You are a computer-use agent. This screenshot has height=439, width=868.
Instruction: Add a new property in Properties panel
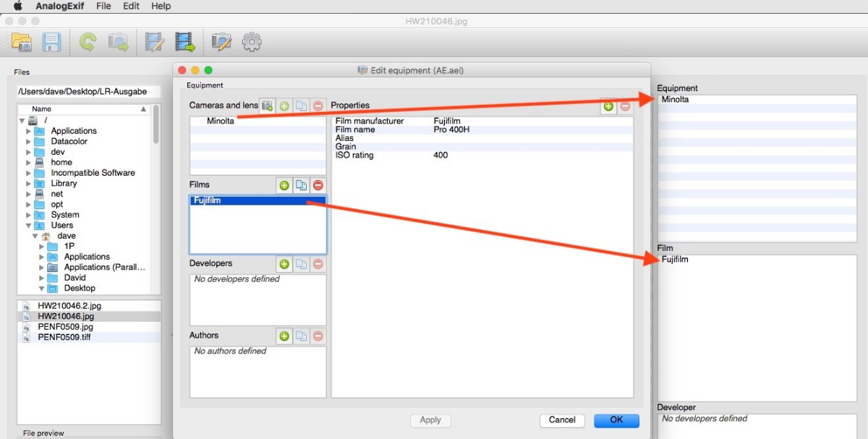(608, 106)
